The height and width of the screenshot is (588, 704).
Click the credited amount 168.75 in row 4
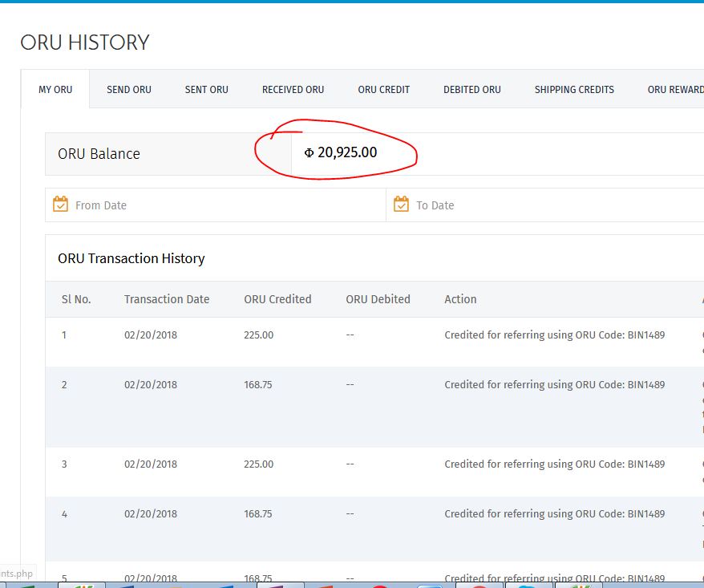(258, 514)
